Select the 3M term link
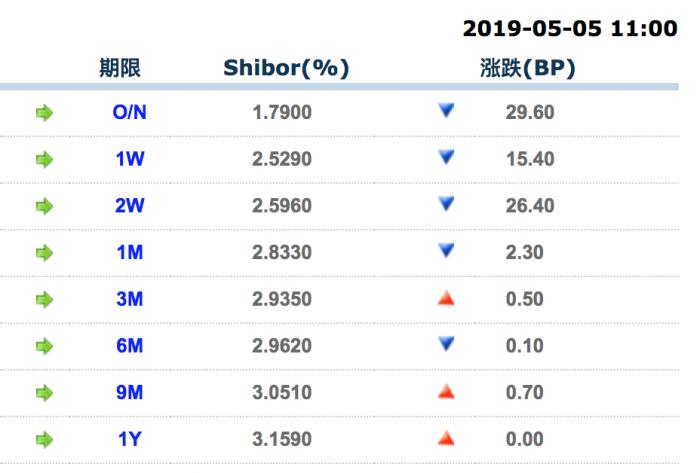This screenshot has width=700, height=473. click(x=129, y=299)
